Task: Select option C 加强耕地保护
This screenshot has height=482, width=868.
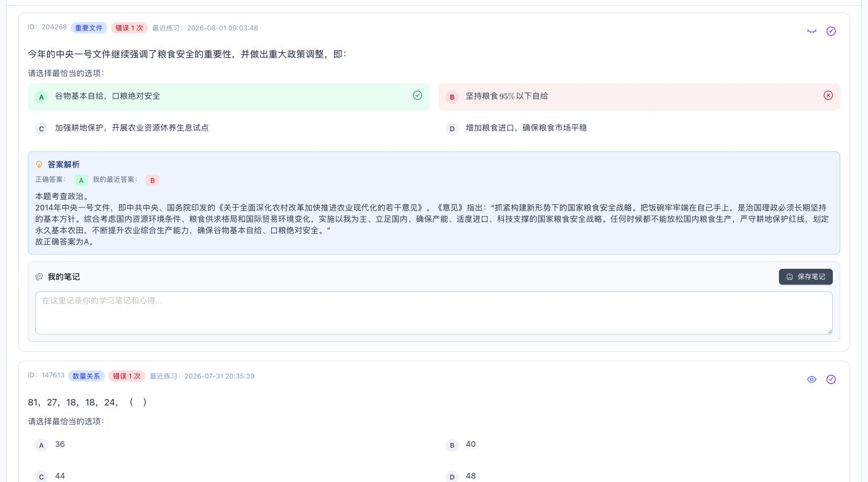Action: [x=229, y=129]
